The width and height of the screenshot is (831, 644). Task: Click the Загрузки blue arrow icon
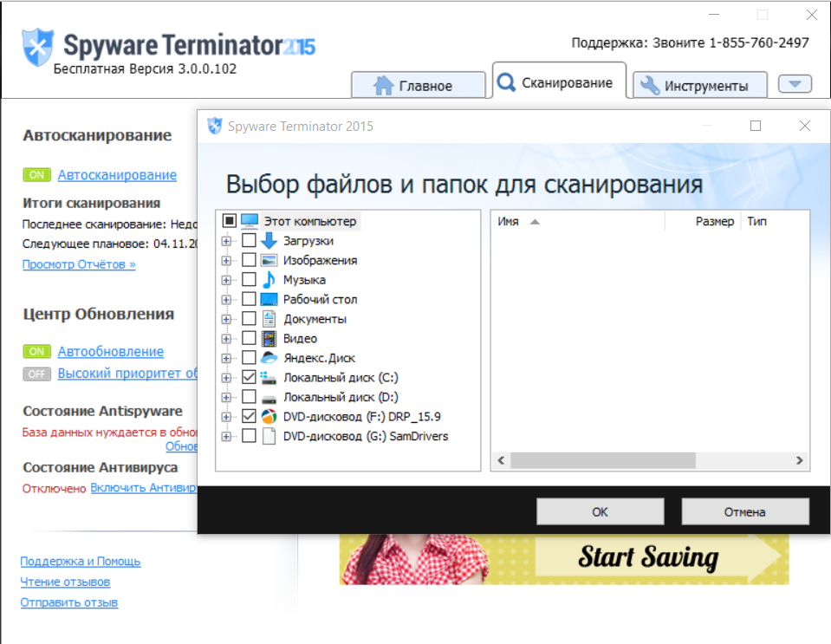pos(269,241)
